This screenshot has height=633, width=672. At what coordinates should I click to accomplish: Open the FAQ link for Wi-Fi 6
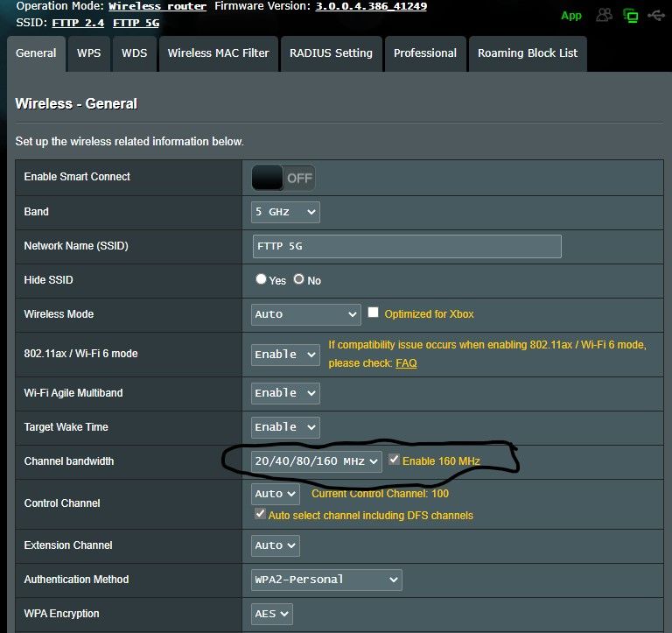[x=406, y=362]
